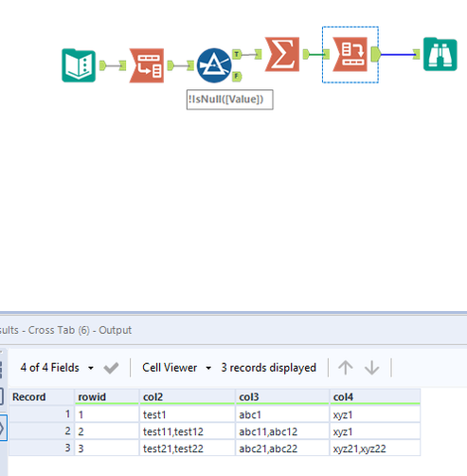The image size is (467, 476).
Task: Click the !IsNull([Value]) annotation box
Action: click(230, 100)
